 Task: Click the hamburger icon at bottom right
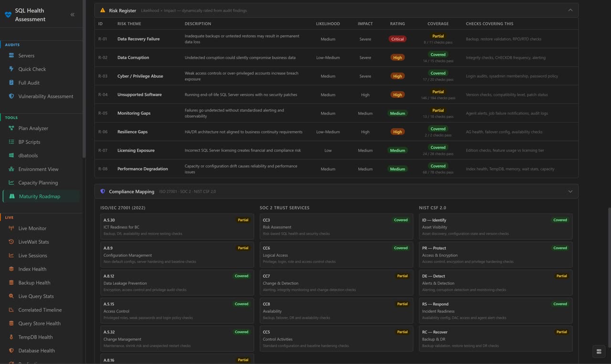tap(599, 351)
